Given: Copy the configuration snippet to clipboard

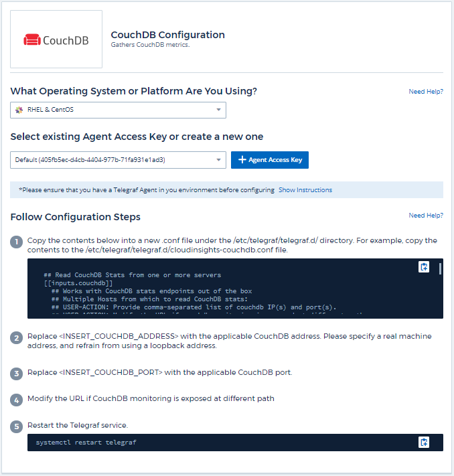Looking at the screenshot, I should (x=424, y=267).
